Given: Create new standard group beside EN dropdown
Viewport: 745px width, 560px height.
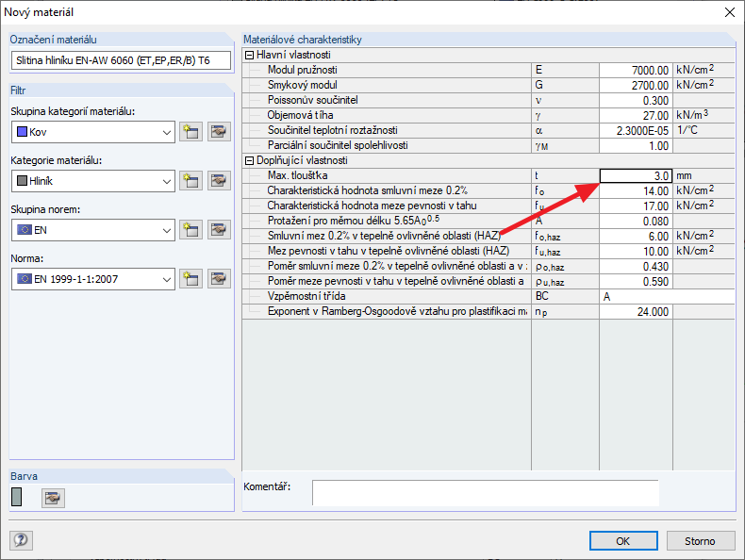Looking at the screenshot, I should tap(191, 230).
